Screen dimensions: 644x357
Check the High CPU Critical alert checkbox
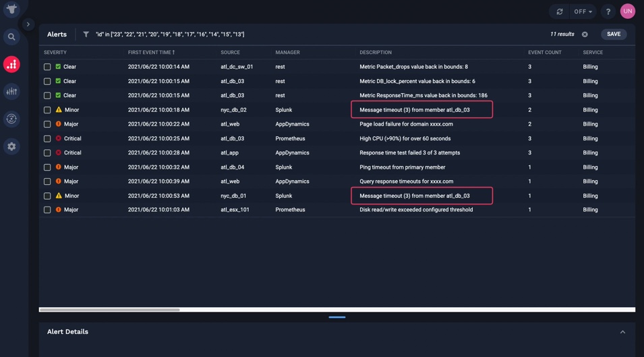[x=47, y=139]
